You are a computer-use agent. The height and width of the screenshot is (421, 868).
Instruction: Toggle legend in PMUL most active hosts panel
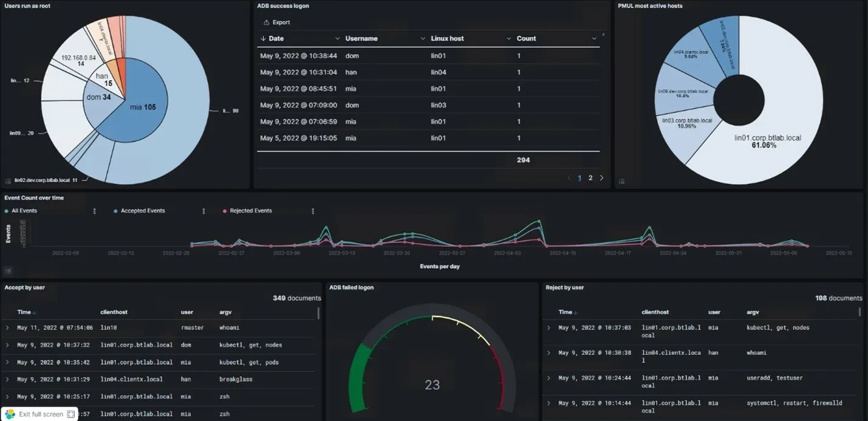[622, 180]
